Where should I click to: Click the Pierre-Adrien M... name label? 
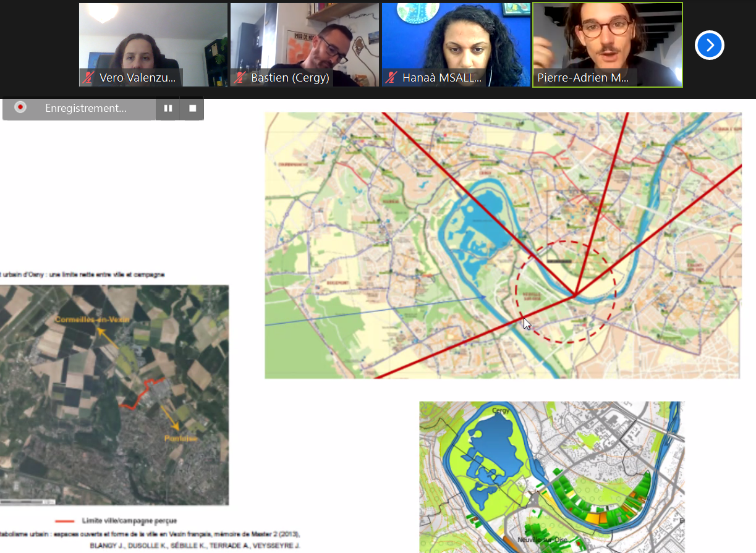click(x=583, y=78)
